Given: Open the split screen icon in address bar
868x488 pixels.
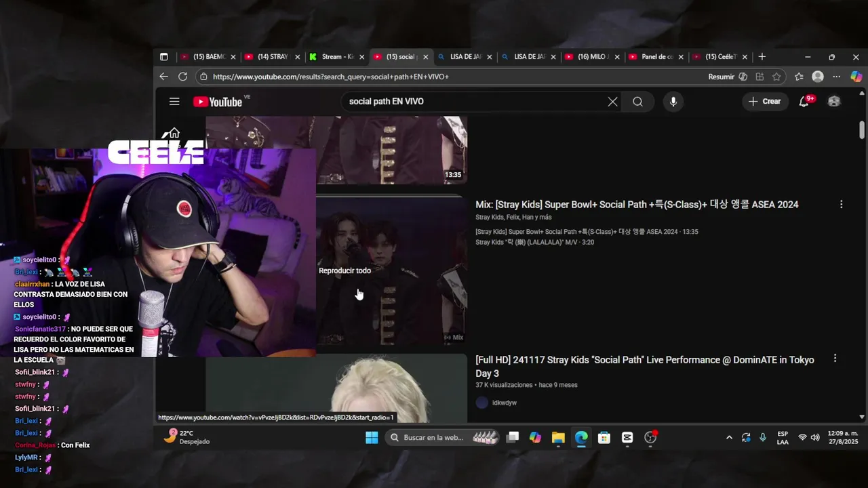Looking at the screenshot, I should [x=759, y=77].
